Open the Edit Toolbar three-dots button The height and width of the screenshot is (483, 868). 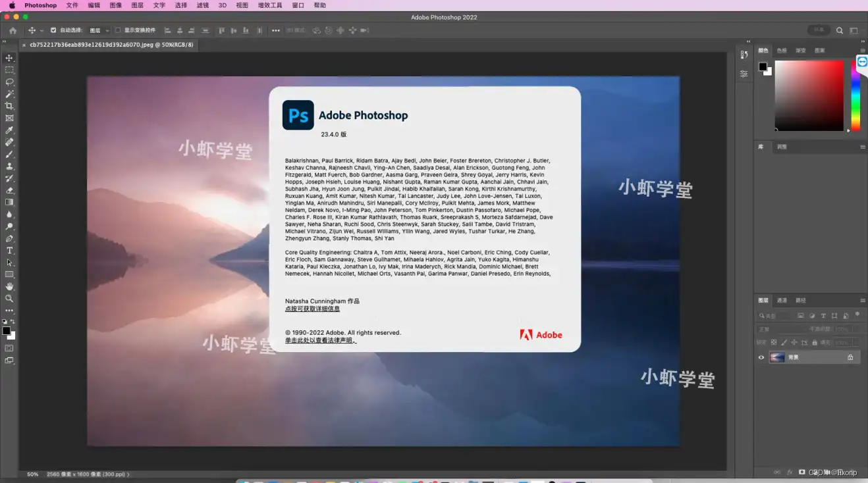click(x=9, y=310)
